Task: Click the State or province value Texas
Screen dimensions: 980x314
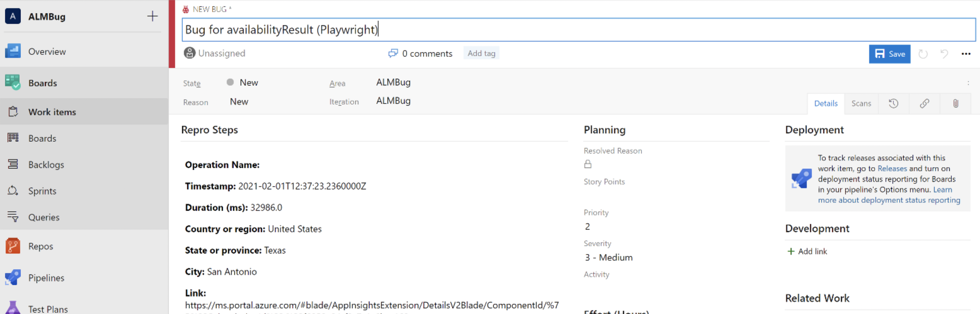Action: coord(275,250)
